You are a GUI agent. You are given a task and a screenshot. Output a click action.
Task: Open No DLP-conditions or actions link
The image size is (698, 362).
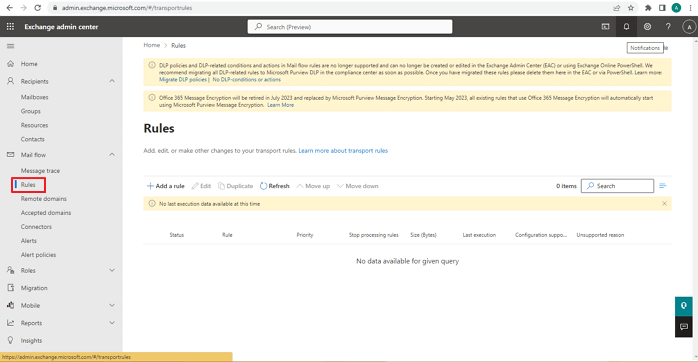click(247, 80)
